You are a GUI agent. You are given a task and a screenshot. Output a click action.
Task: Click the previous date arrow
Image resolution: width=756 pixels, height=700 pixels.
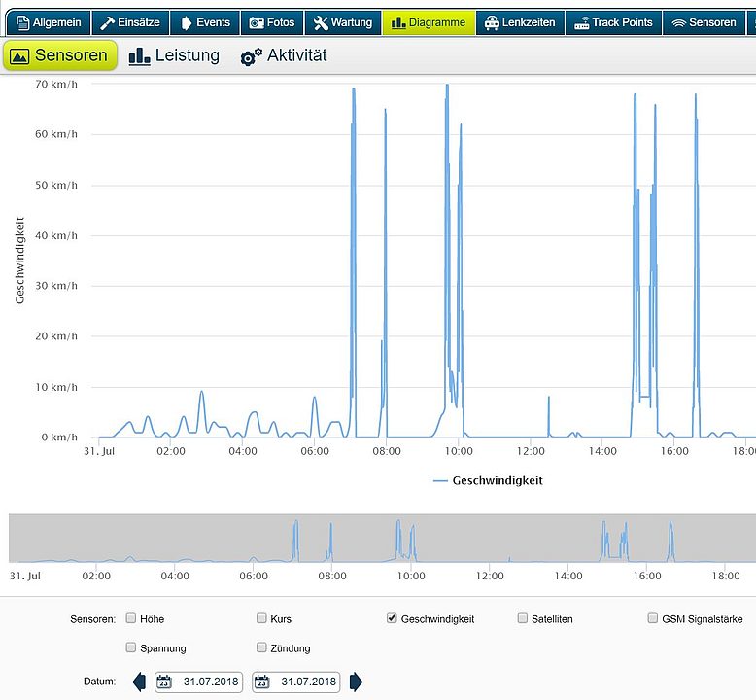(139, 682)
